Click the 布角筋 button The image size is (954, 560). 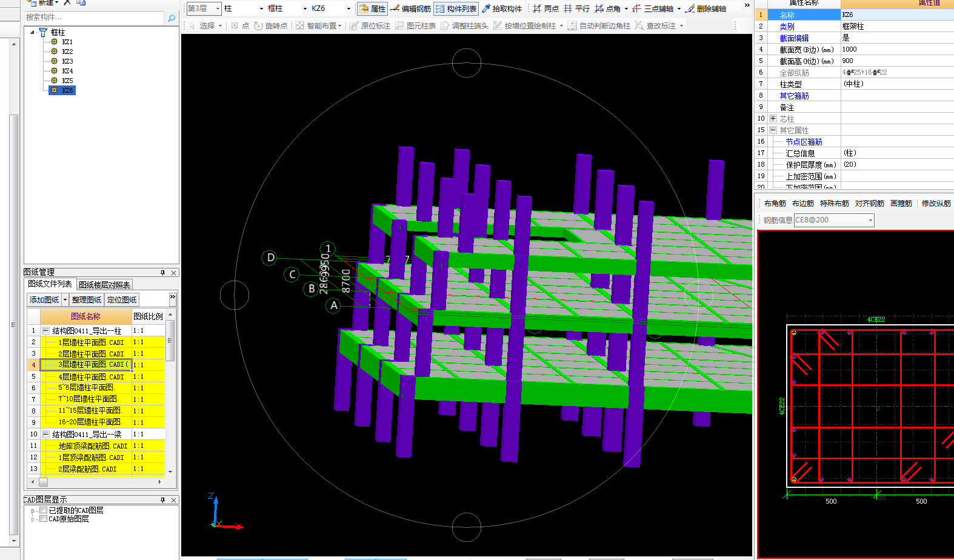(775, 204)
